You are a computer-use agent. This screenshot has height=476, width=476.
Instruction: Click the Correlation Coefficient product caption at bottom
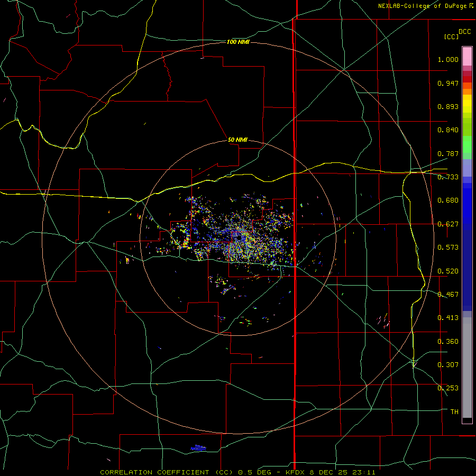coord(237,472)
